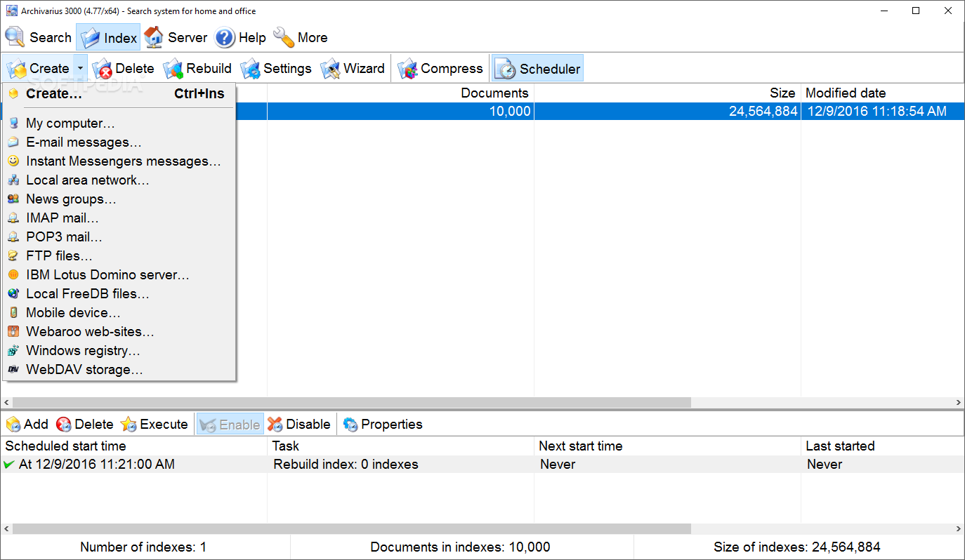Click the 24,564,884 size cell
The height and width of the screenshot is (560, 965).
click(667, 112)
